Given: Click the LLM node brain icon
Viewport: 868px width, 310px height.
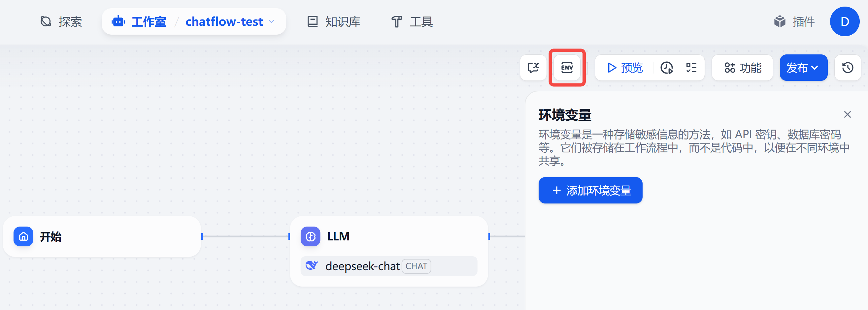Looking at the screenshot, I should point(310,237).
